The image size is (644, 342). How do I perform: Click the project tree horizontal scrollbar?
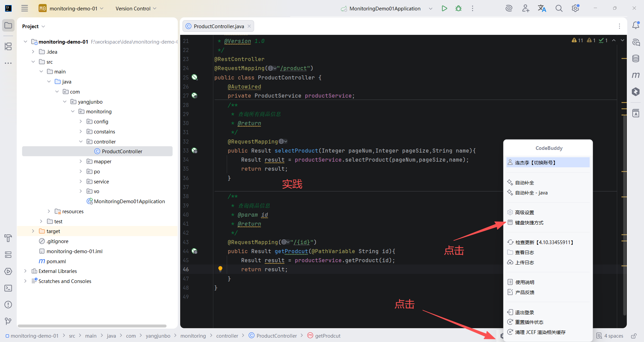tap(92, 326)
